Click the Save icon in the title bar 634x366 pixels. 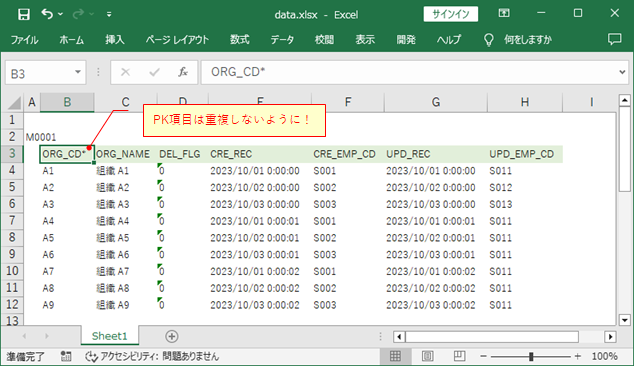(x=23, y=15)
